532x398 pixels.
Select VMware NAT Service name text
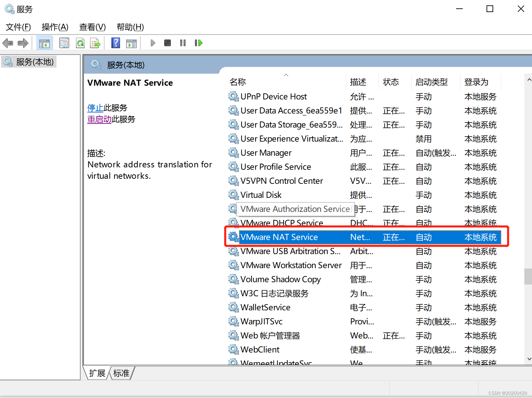(279, 237)
